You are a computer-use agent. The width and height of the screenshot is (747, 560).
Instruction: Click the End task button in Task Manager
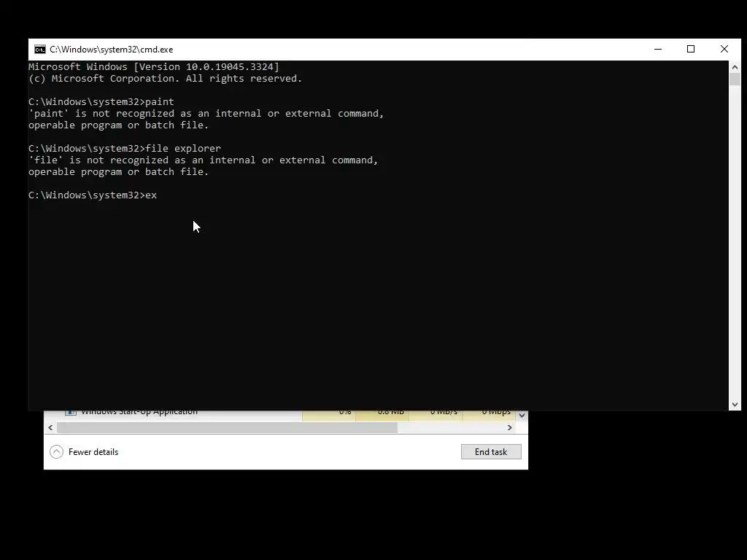point(491,452)
